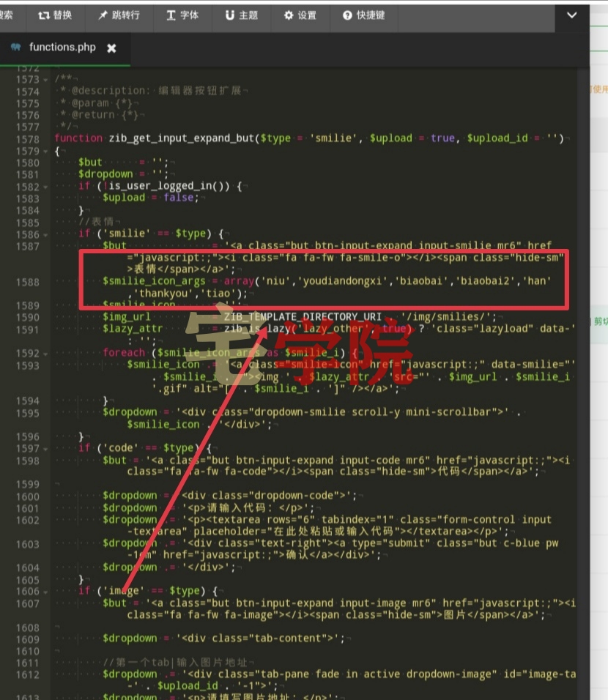Image resolution: width=608 pixels, height=700 pixels.
Task: Click line number 1588 in gutter
Action: point(28,283)
